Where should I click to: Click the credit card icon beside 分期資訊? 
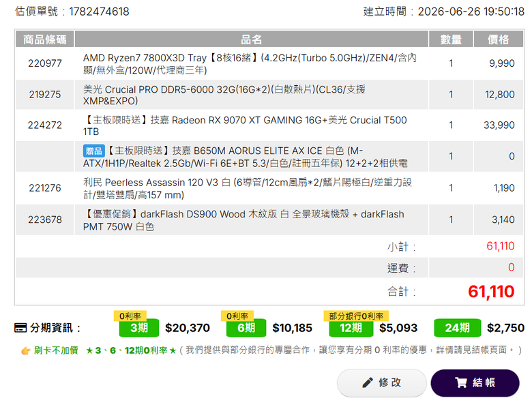pyautogui.click(x=20, y=328)
